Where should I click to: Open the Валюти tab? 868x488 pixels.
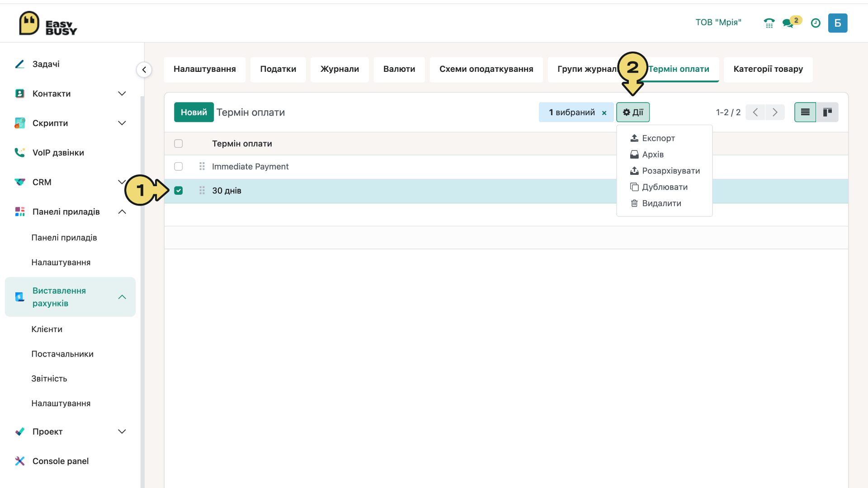(x=399, y=69)
